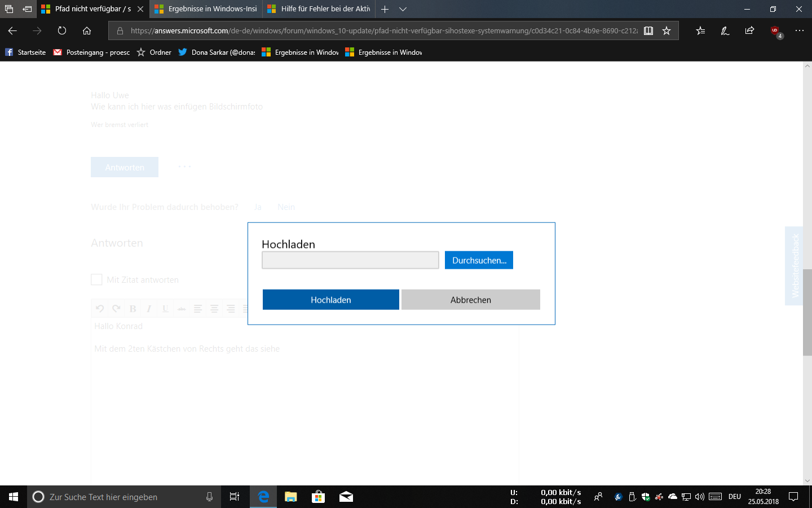Open the Mail app from the taskbar

pos(346,497)
